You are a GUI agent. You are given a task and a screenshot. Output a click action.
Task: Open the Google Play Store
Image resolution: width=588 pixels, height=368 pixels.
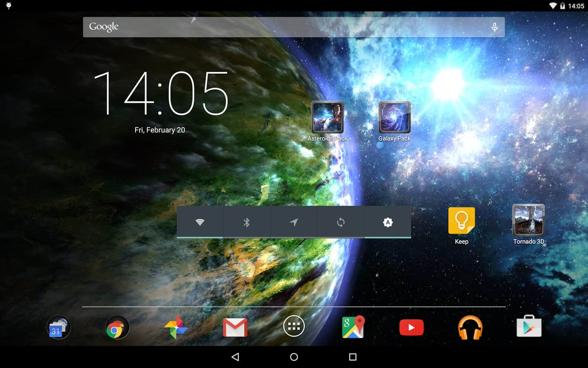click(529, 327)
